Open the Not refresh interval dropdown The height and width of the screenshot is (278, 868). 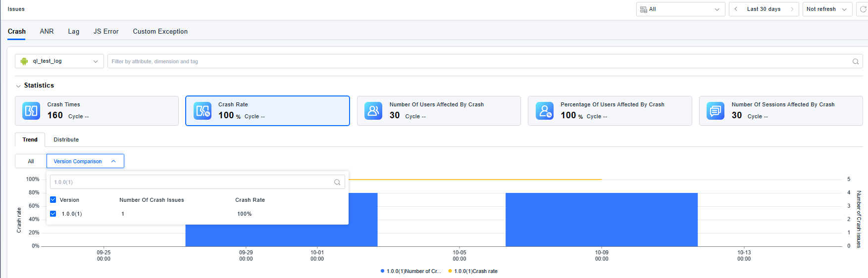pos(827,9)
